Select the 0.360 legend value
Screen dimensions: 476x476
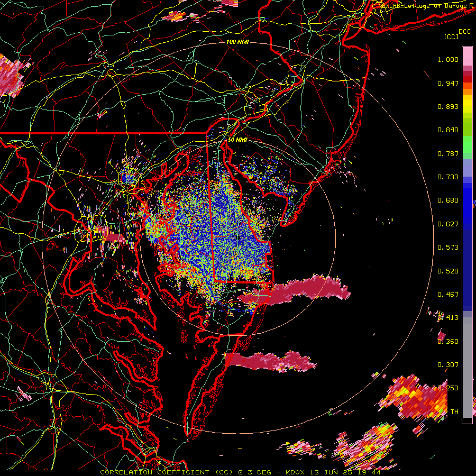[x=448, y=342]
